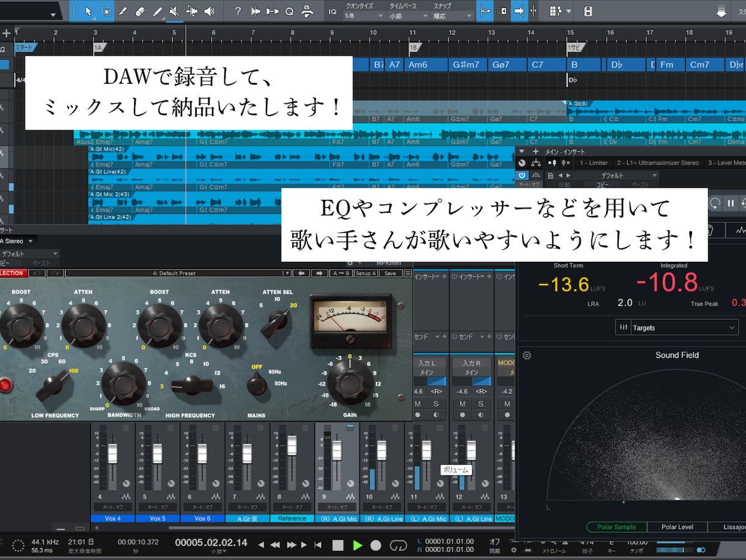Screen dimensions: 746x560
Task: Click the magnifier zoom icon in toolbar
Action: point(289,11)
